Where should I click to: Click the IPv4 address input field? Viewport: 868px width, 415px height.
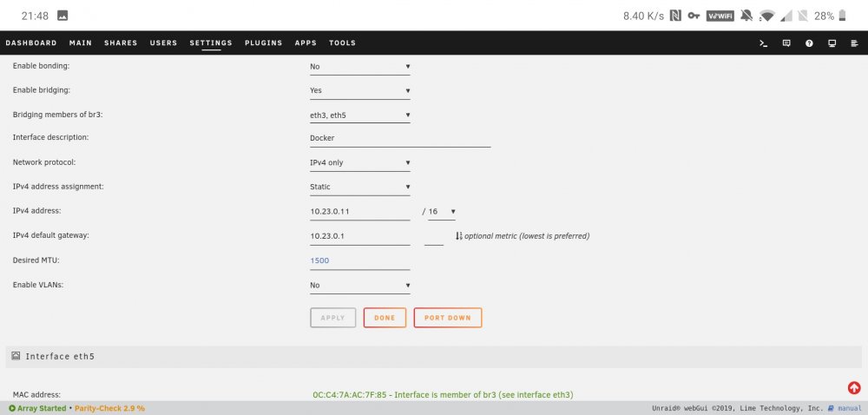(x=360, y=212)
